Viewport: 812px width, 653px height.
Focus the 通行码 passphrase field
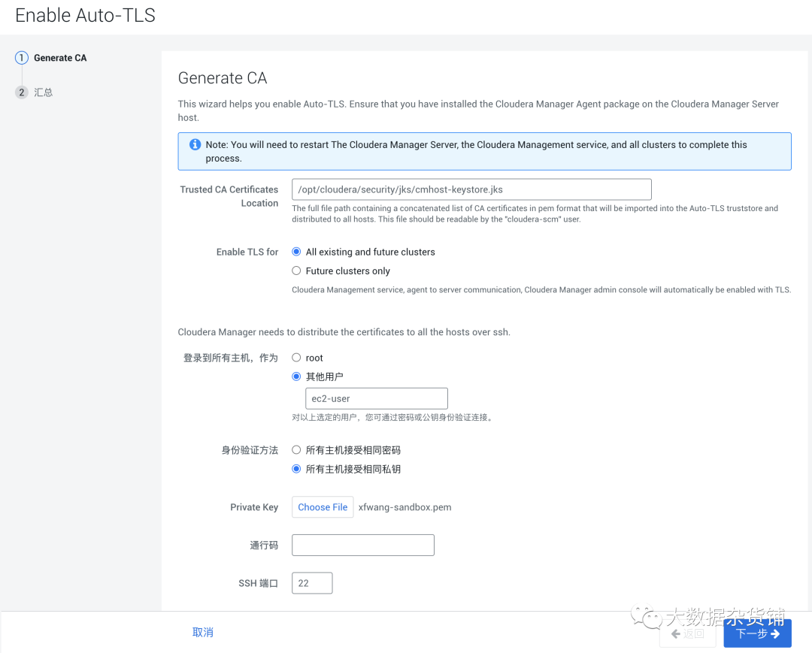click(x=363, y=545)
